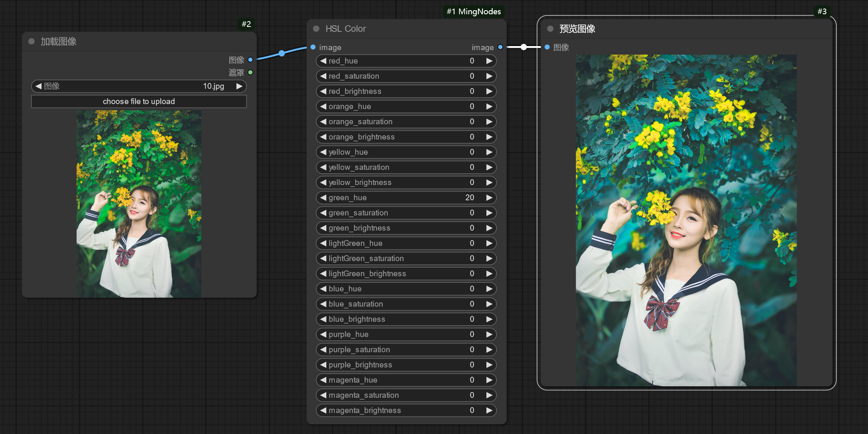Click the left arrow of lightGreen_hue
868x434 pixels.
pos(323,243)
